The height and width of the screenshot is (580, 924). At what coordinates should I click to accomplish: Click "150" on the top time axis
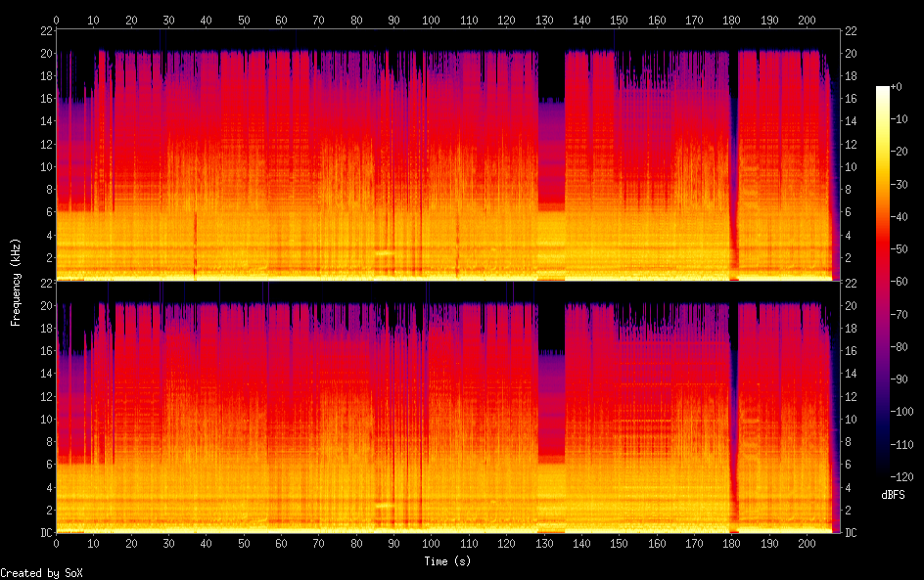point(619,20)
